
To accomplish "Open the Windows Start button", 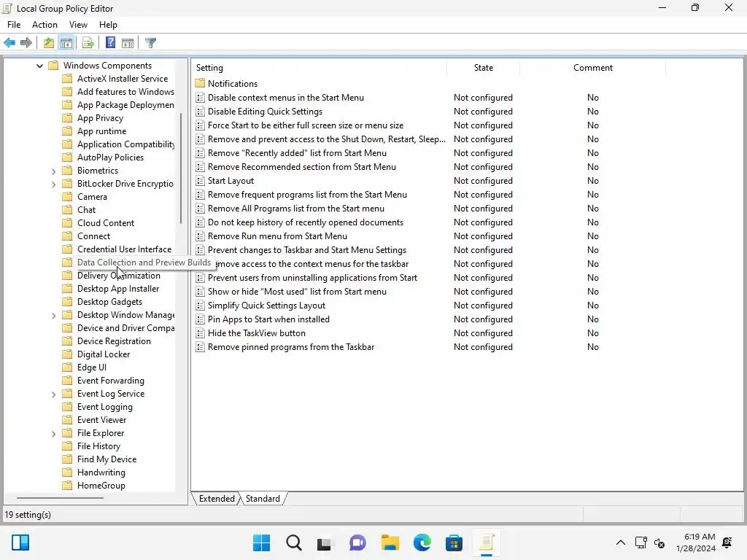I will 262,542.
